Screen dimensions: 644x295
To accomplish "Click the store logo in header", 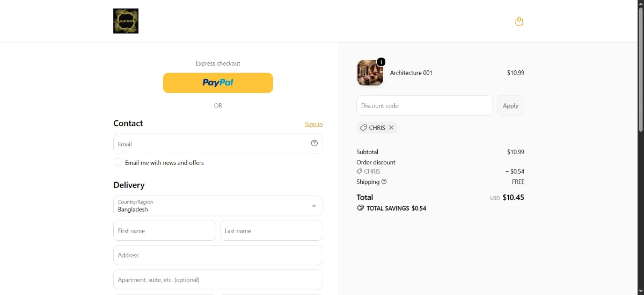I will 126,21.
